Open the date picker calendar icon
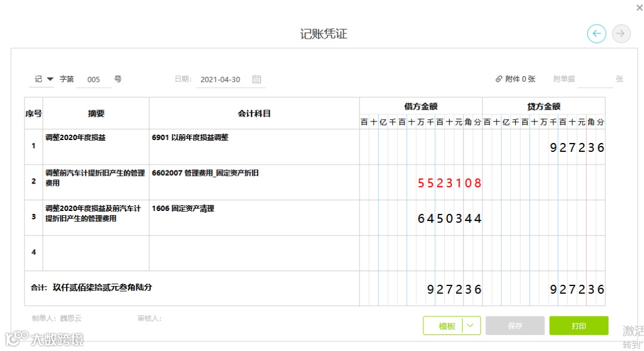The image size is (644, 351). pos(256,79)
